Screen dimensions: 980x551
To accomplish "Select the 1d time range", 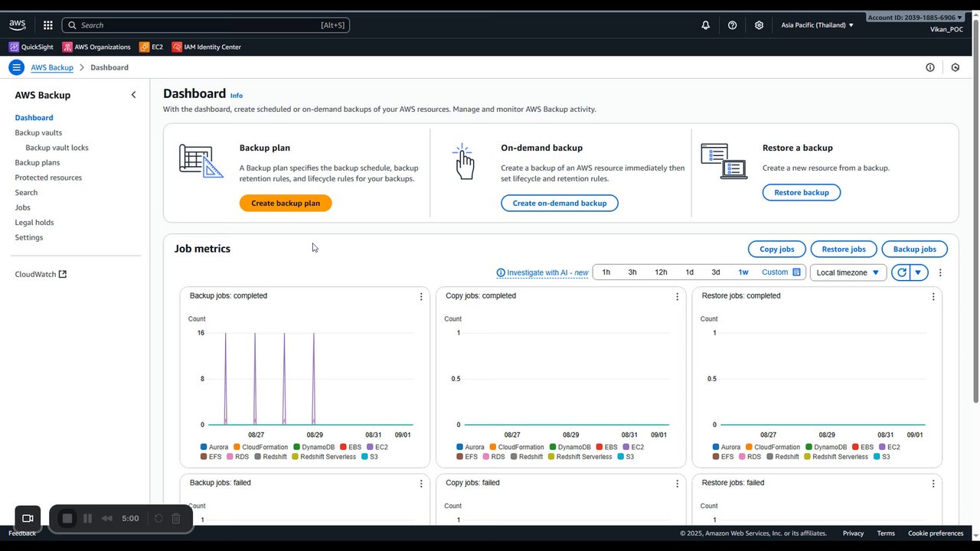I will 689,272.
